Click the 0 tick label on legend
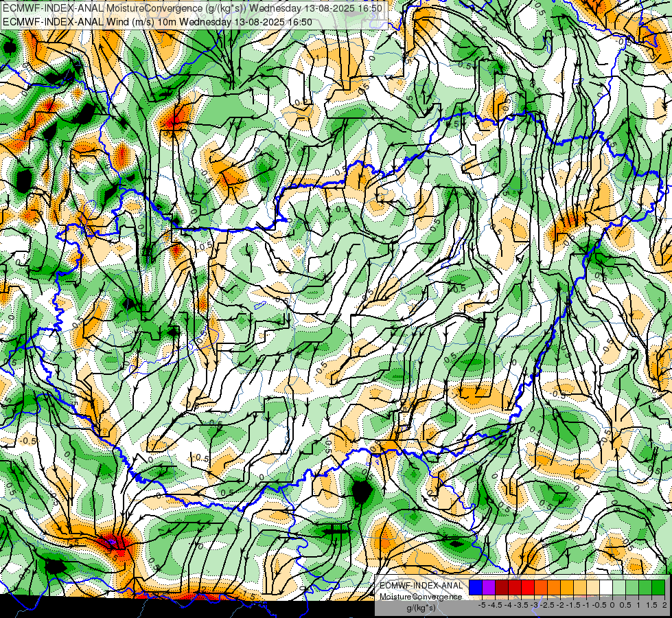Viewport: 672px width, 618px height. click(x=612, y=605)
